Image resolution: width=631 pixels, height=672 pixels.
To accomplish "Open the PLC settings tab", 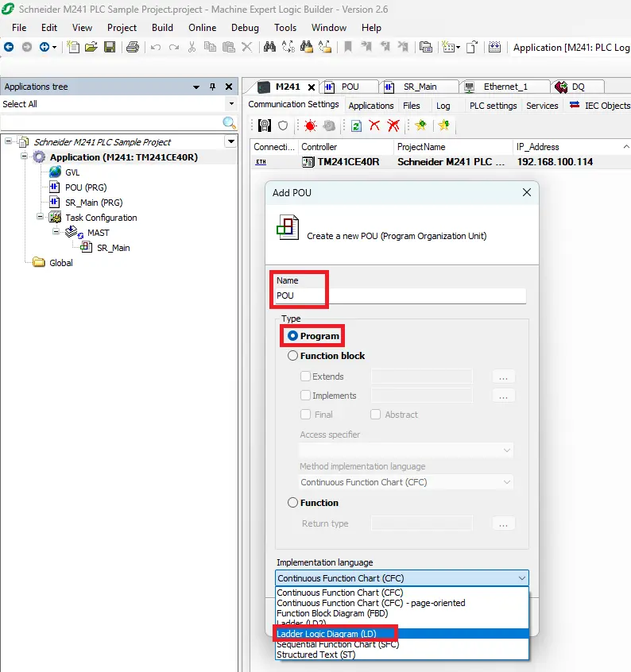I will pos(493,106).
